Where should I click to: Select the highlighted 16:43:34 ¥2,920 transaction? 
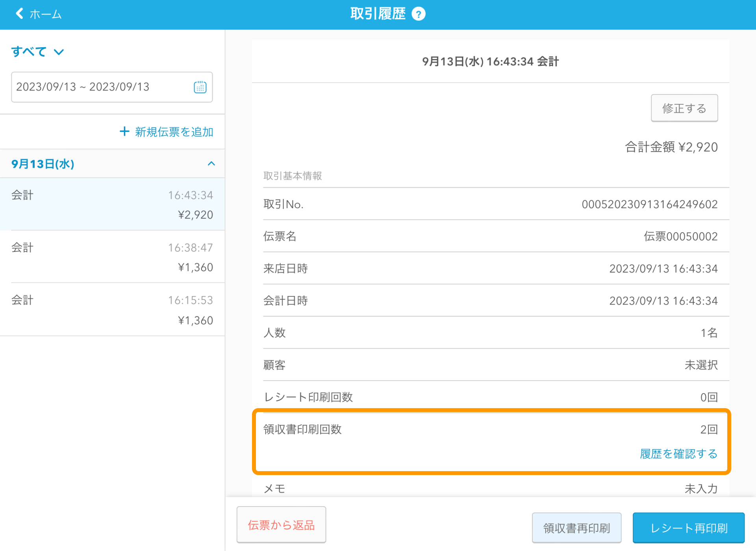(x=112, y=204)
